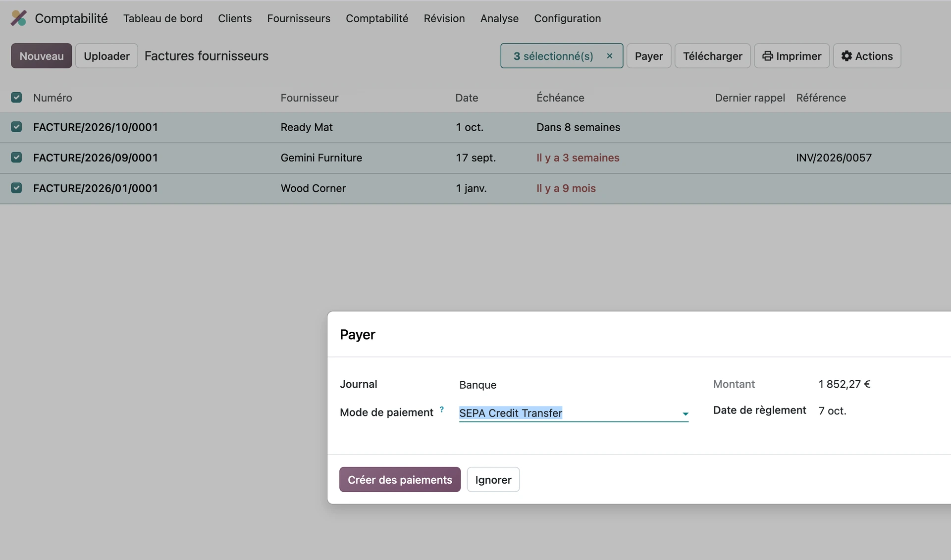Toggle the select-all checkbox in the table header

pyautogui.click(x=16, y=97)
